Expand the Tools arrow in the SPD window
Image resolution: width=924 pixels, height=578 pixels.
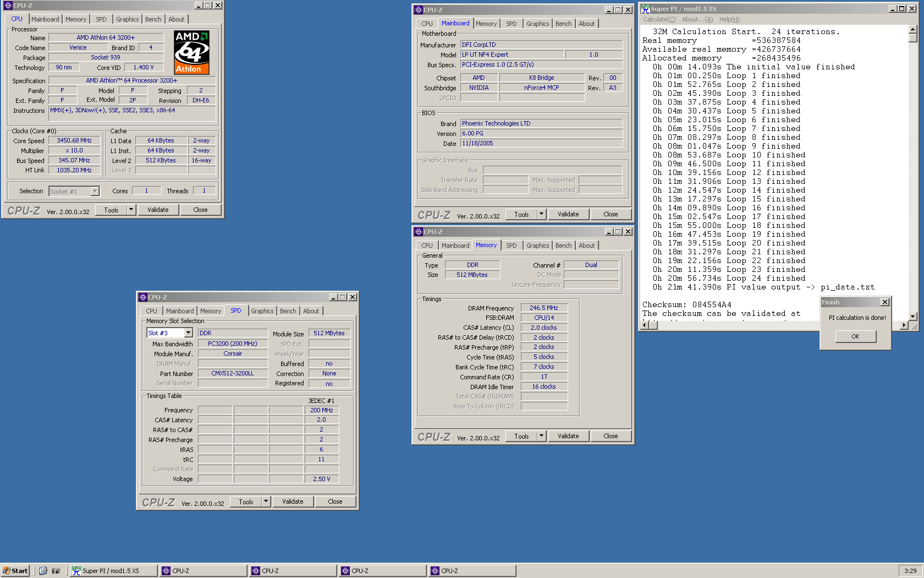[266, 501]
